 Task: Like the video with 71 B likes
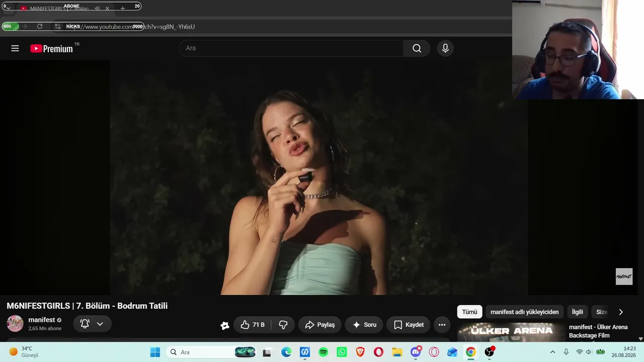coord(253,325)
